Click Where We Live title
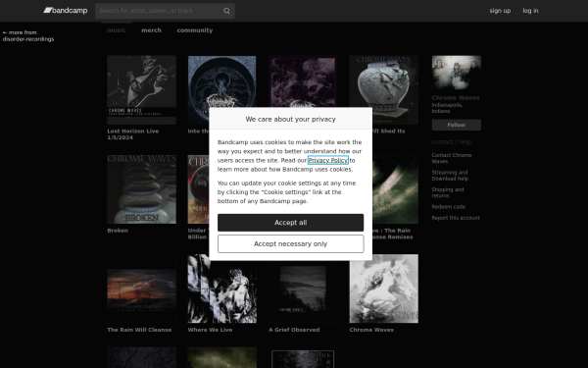 [x=210, y=330]
